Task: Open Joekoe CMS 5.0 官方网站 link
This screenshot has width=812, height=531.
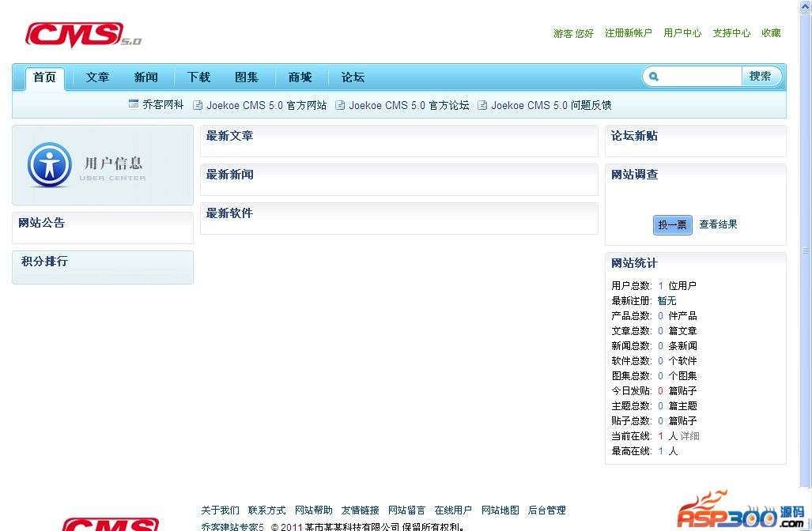Action: [266, 105]
